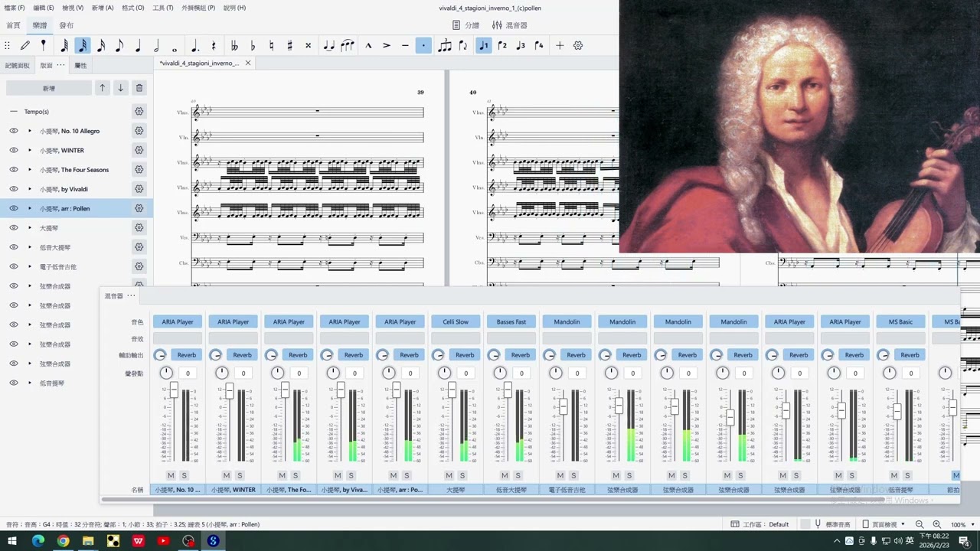
Task: Add marcato articulation
Action: pyautogui.click(x=368, y=46)
